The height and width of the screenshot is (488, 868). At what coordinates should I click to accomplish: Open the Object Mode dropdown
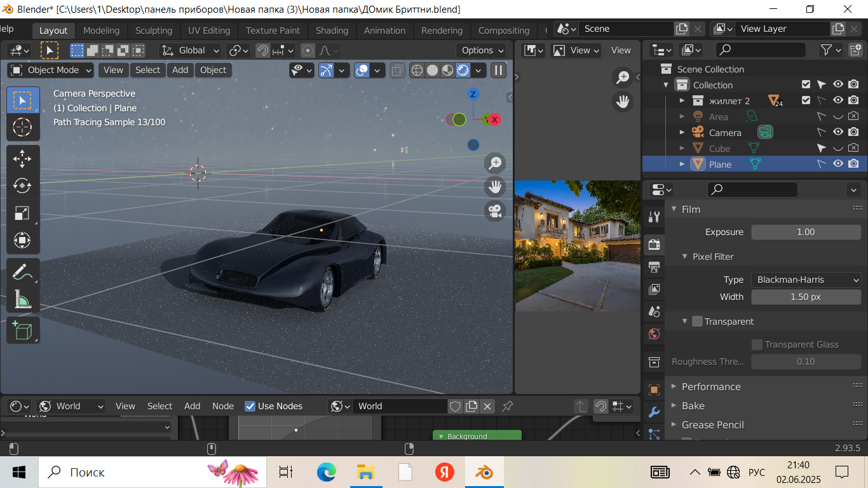[x=51, y=70]
